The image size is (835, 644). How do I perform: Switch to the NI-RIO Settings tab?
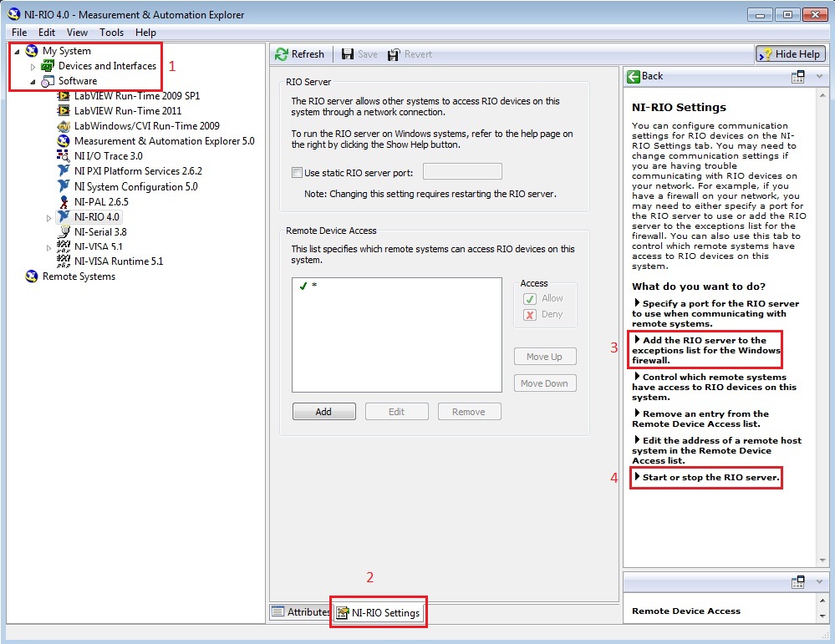point(379,612)
